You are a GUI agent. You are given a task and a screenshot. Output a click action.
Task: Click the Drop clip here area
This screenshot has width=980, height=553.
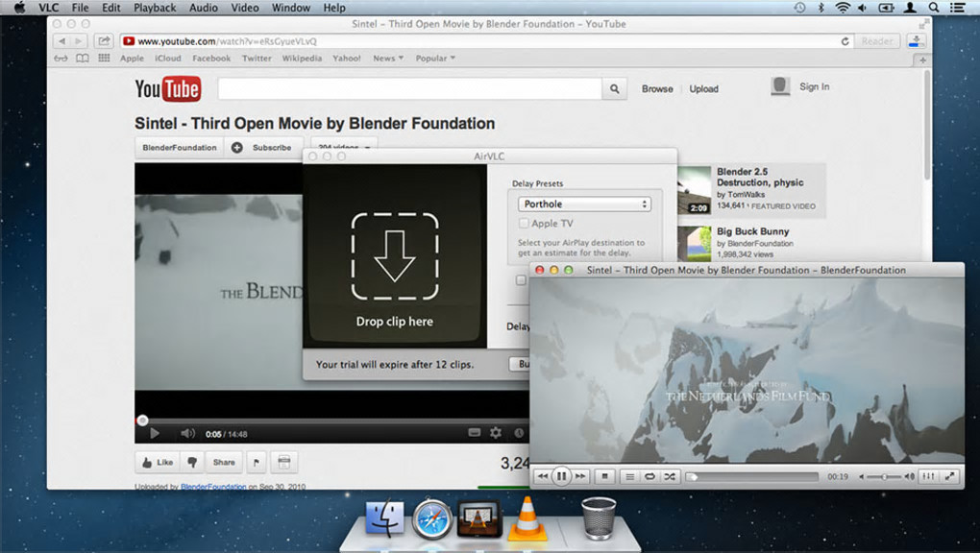click(394, 256)
